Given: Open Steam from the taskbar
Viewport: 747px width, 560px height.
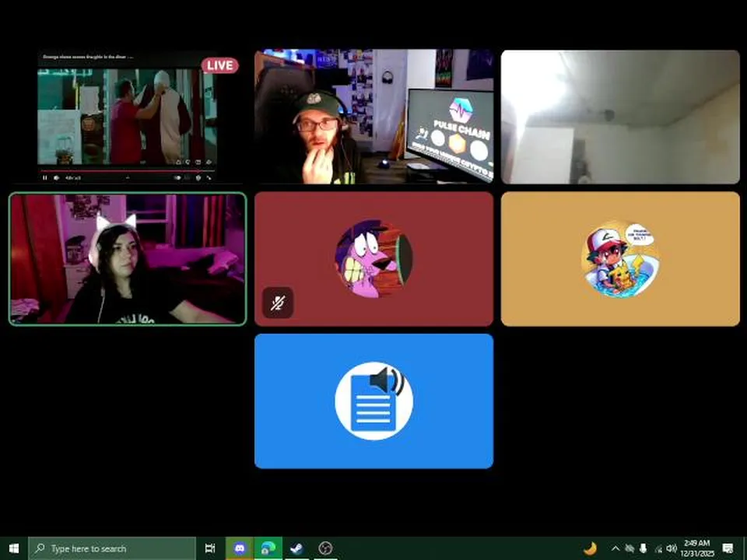Looking at the screenshot, I should point(296,548).
